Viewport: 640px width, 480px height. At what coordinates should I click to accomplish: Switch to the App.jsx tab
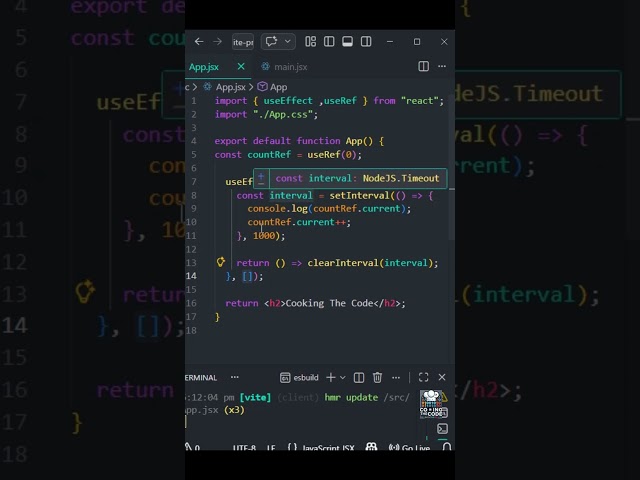tap(204, 67)
